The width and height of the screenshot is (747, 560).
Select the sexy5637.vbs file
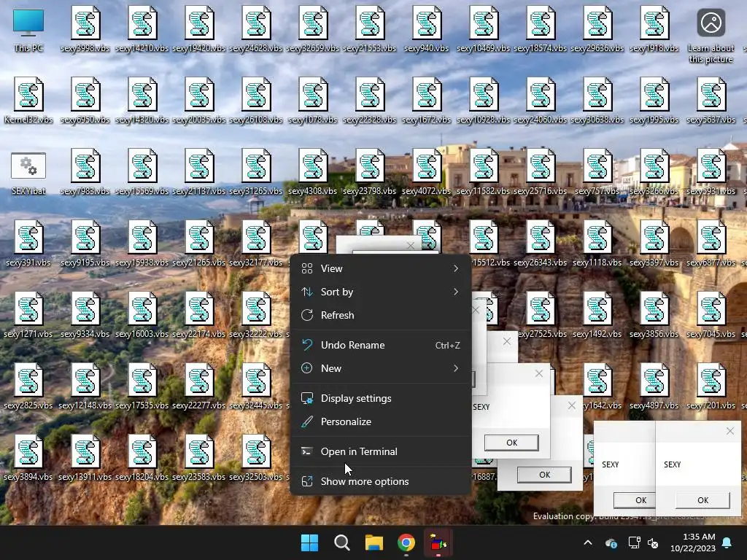[x=711, y=101]
